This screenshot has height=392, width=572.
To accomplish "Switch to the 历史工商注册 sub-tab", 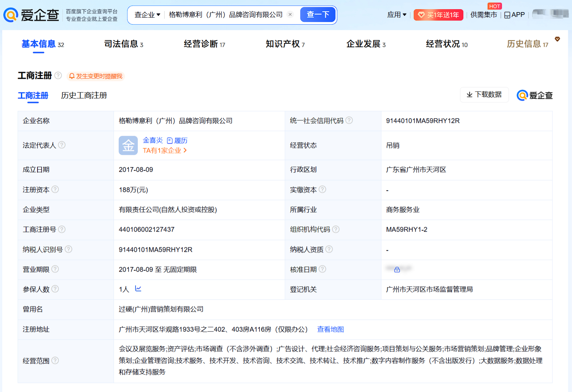I will (x=84, y=95).
